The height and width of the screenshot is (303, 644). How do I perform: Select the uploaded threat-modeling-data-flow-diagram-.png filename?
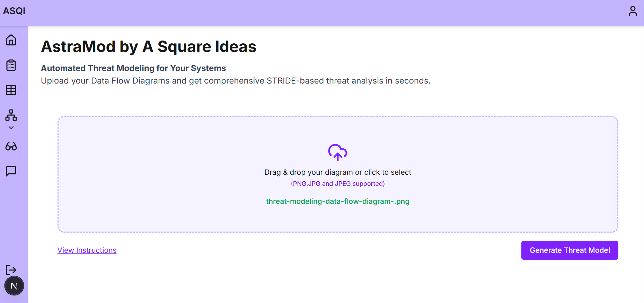pos(337,201)
